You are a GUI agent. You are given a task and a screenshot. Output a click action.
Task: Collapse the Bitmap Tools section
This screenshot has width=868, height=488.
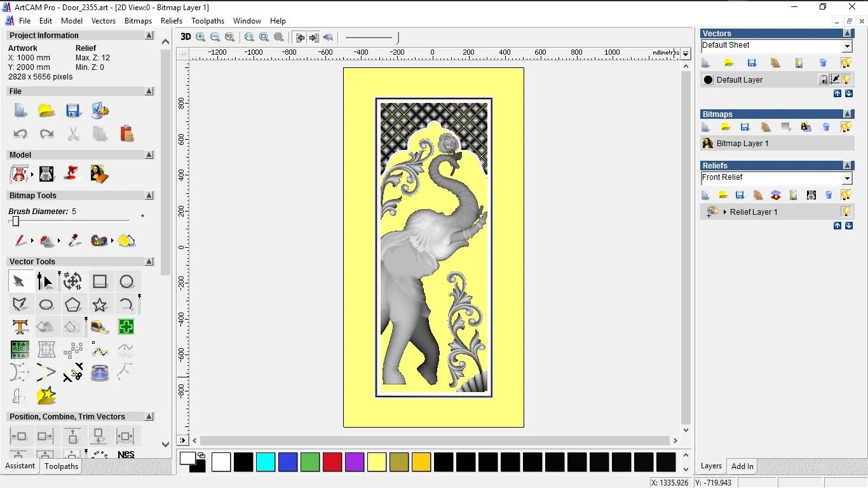pyautogui.click(x=149, y=196)
